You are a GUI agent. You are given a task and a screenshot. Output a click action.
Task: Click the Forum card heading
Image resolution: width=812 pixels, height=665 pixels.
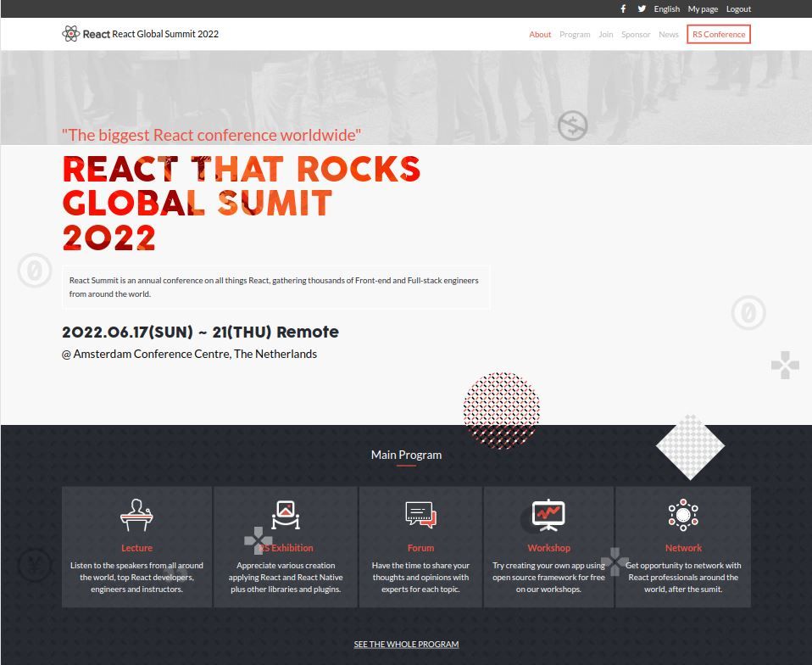click(420, 548)
